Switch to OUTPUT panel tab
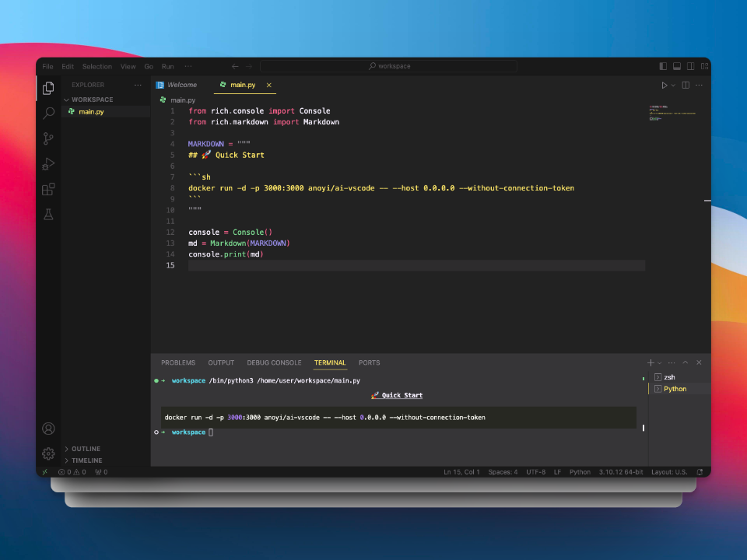This screenshot has height=560, width=747. tap(221, 363)
